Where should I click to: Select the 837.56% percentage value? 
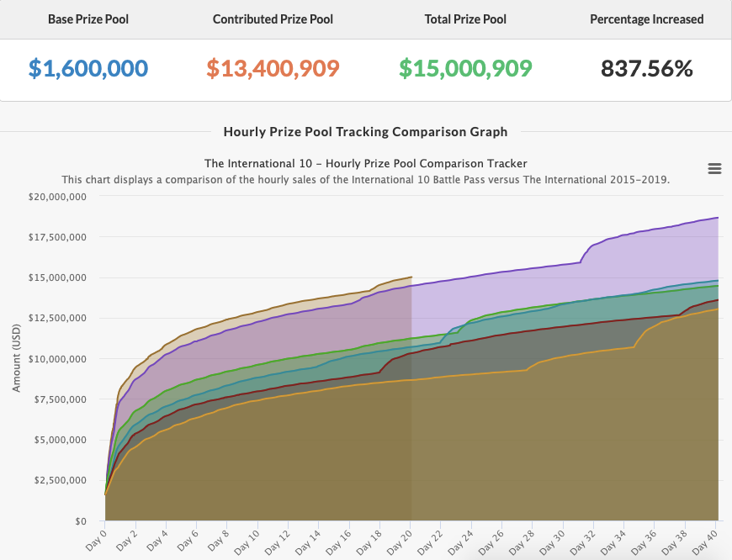(646, 68)
